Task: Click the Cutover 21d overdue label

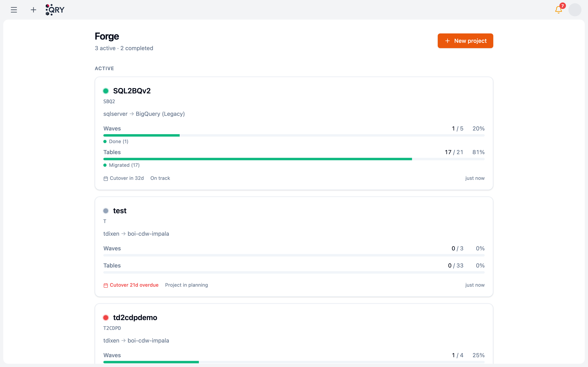Action: pyautogui.click(x=134, y=285)
